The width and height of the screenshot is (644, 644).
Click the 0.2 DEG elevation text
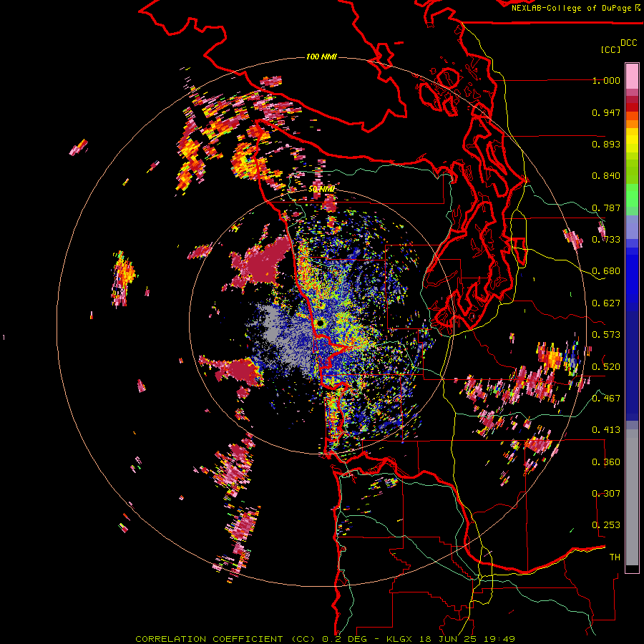pos(346,639)
